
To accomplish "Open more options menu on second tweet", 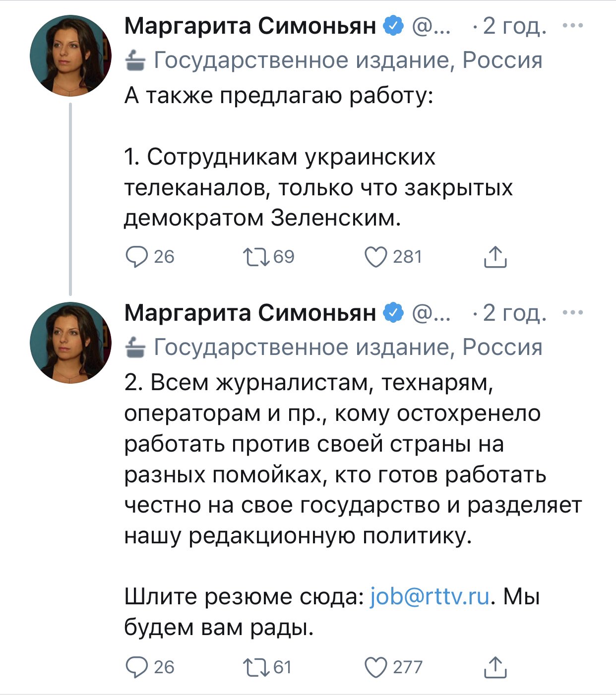I will pyautogui.click(x=573, y=312).
